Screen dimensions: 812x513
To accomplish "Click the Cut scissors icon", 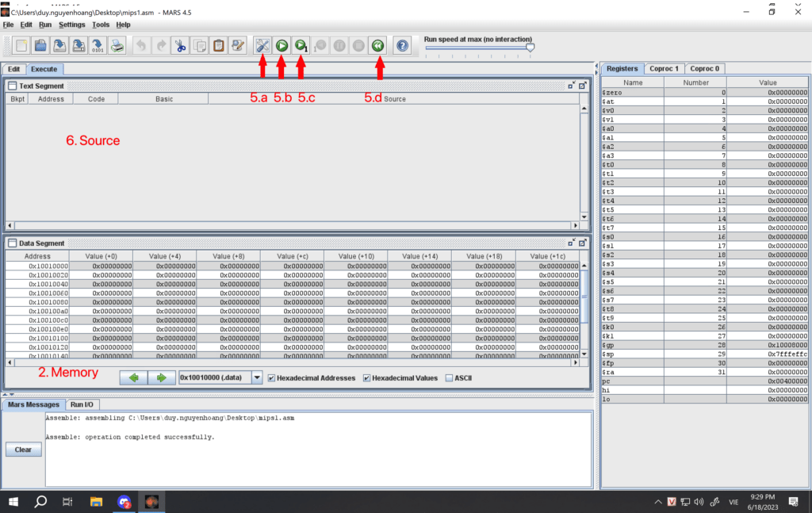I will pyautogui.click(x=180, y=45).
